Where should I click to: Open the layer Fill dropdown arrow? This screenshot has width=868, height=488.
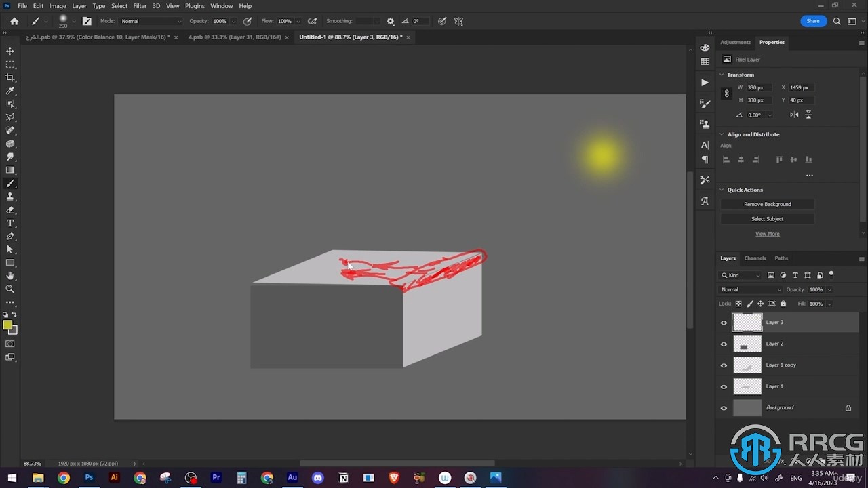pos(829,304)
